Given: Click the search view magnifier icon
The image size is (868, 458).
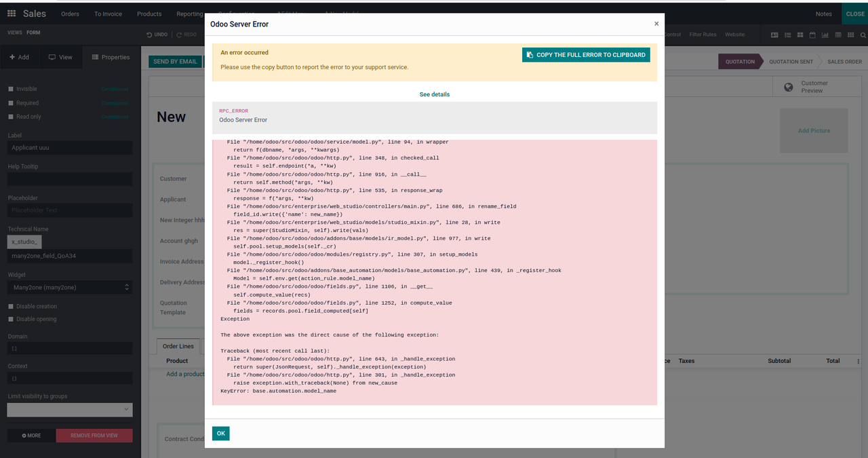Looking at the screenshot, I should click(863, 35).
